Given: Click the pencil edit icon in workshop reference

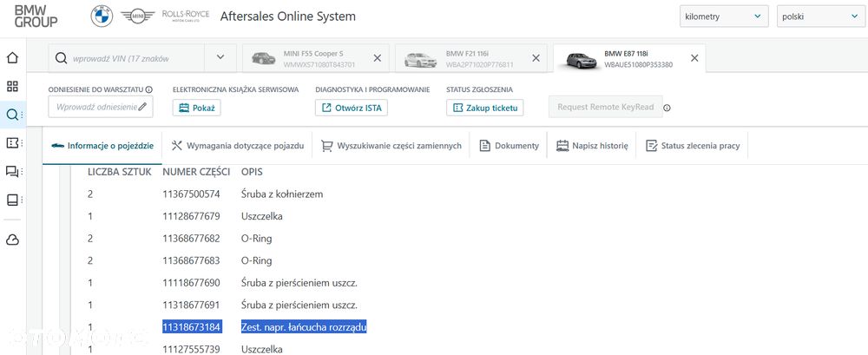Looking at the screenshot, I should pyautogui.click(x=142, y=107).
